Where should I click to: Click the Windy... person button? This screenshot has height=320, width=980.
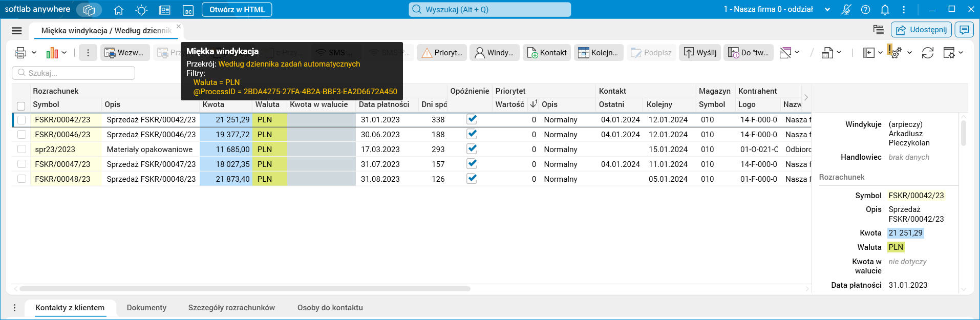point(495,52)
